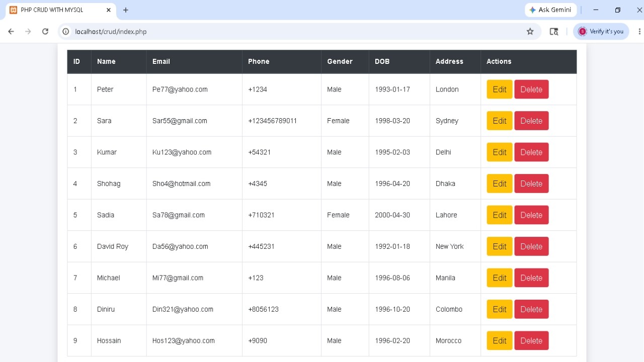
Task: View site information icon in address bar
Action: point(65,31)
